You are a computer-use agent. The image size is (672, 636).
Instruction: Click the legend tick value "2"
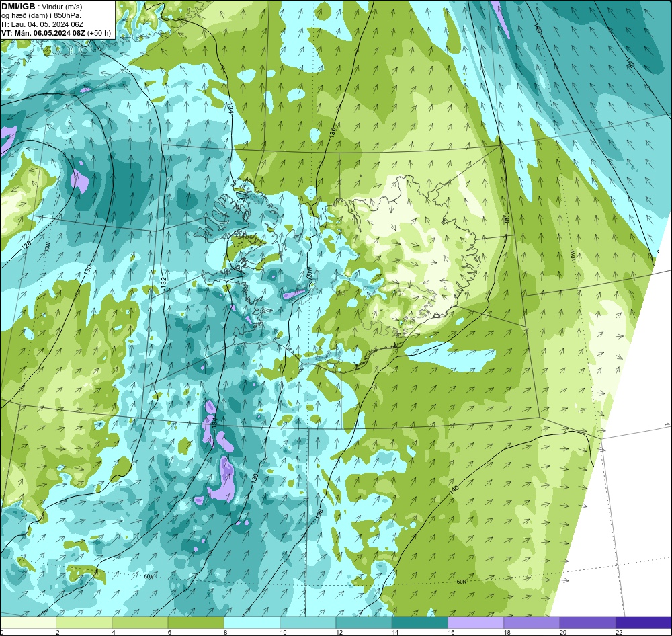pyautogui.click(x=57, y=632)
